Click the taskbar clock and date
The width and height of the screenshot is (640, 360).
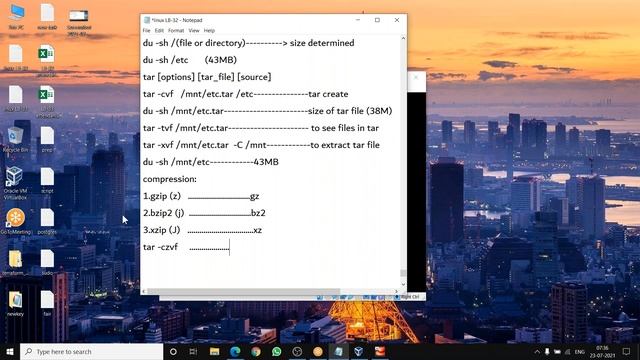(x=602, y=351)
